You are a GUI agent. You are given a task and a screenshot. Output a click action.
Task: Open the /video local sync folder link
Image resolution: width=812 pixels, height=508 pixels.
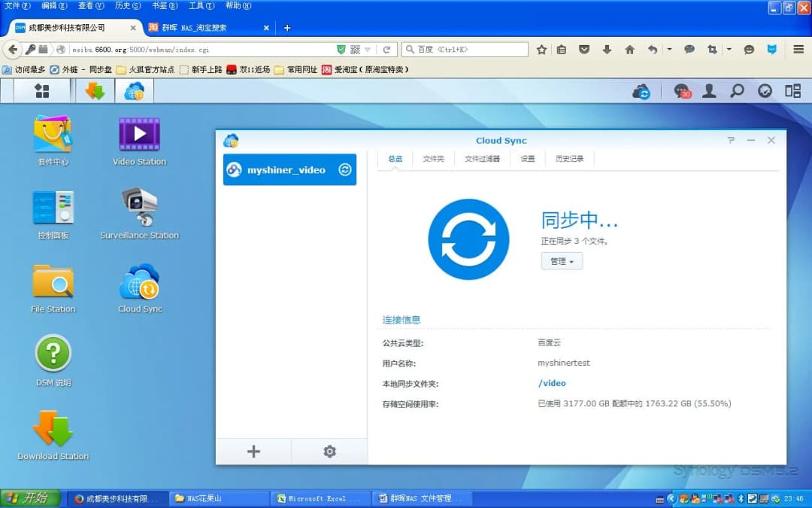pos(552,383)
